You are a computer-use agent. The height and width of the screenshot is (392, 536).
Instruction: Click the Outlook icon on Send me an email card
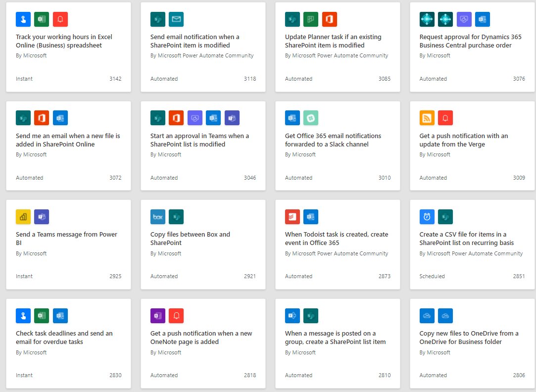click(60, 118)
